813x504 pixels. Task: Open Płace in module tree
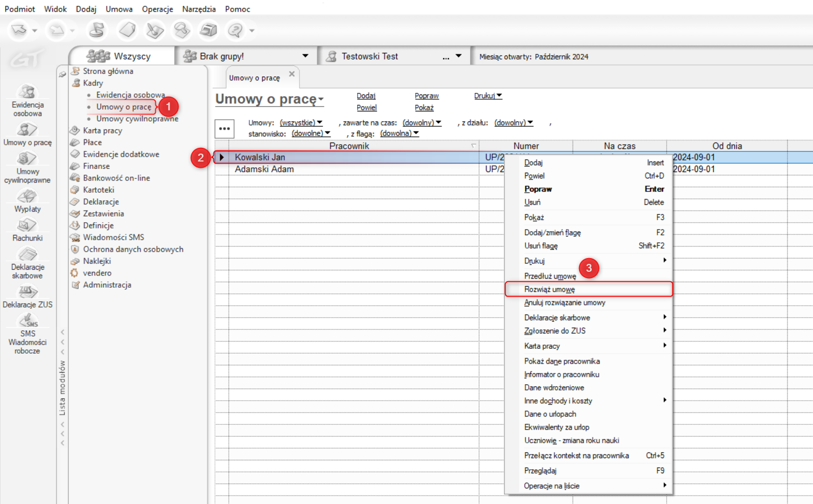point(92,142)
